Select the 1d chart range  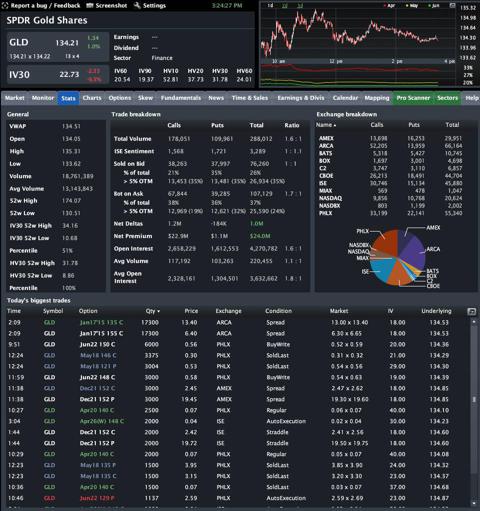pyautogui.click(x=270, y=5)
